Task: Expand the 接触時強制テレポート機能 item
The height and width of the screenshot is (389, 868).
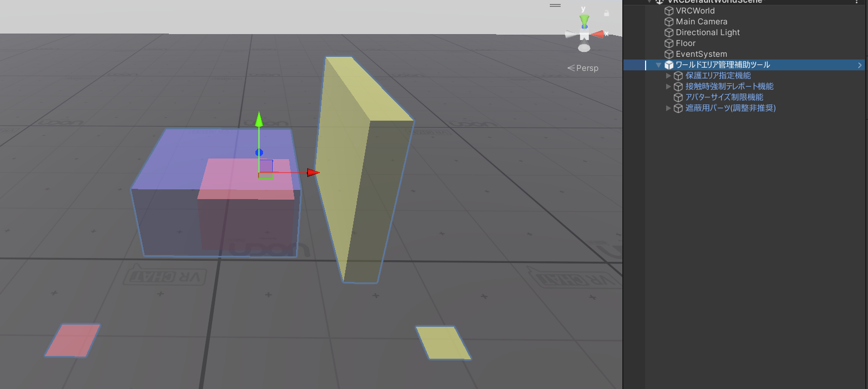Action: point(668,87)
